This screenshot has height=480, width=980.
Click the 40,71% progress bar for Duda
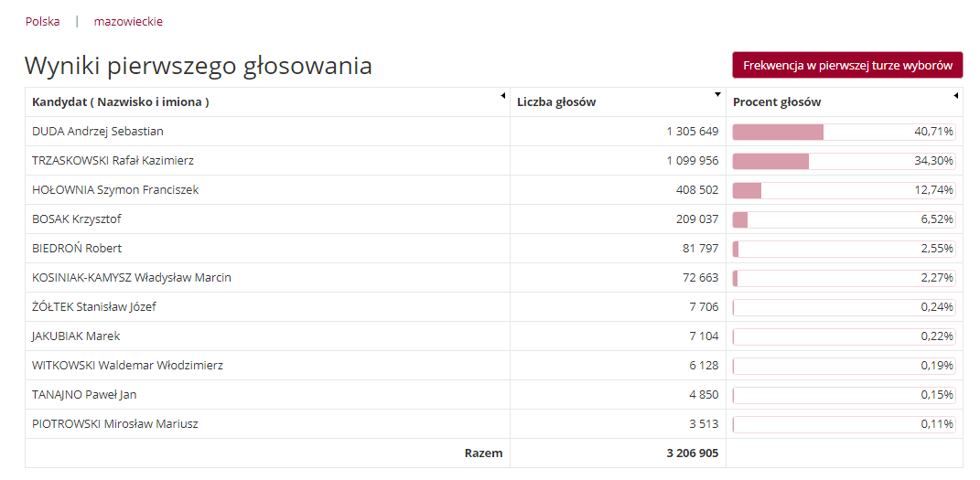pos(844,132)
